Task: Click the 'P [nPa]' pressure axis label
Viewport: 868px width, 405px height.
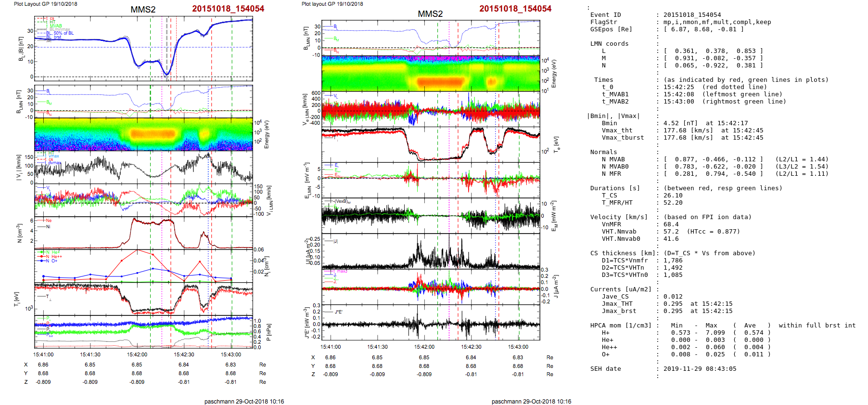Action: [x=269, y=332]
